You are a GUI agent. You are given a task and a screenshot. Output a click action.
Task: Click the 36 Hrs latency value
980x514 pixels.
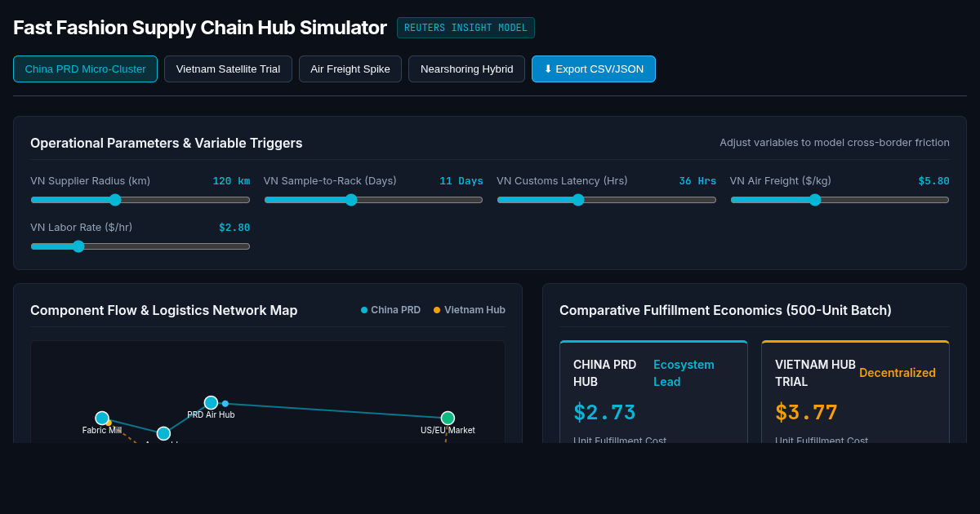click(x=697, y=181)
